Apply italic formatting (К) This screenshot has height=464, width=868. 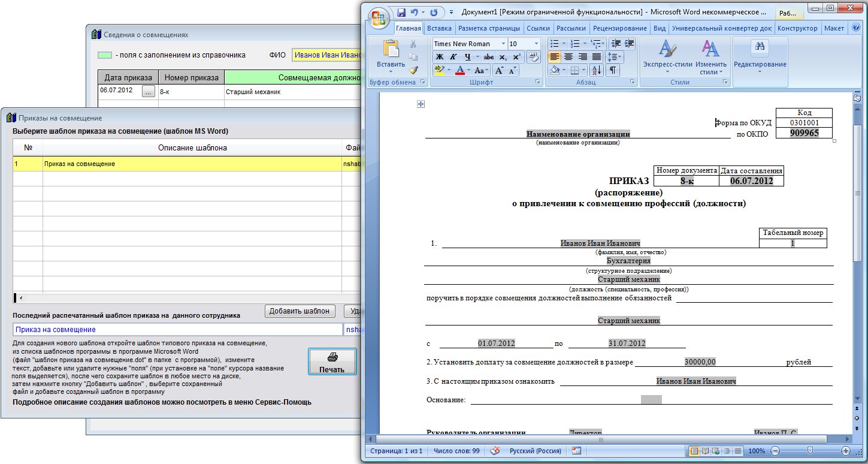[x=453, y=57]
